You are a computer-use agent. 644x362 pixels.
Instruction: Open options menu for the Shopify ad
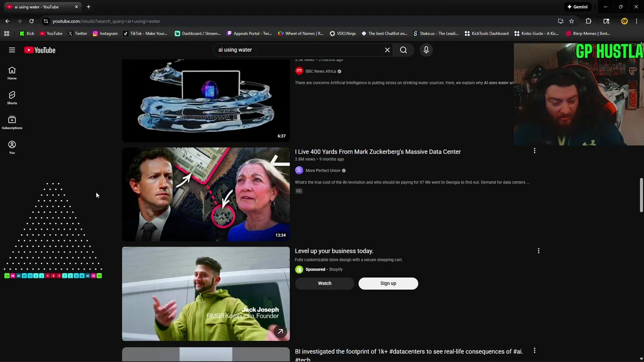coord(538,250)
